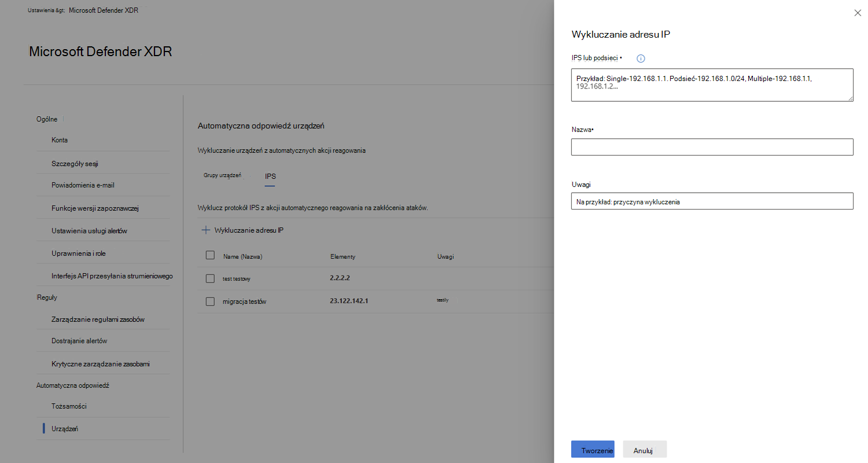Select the IPS tab
This screenshot has width=868, height=463.
pyautogui.click(x=270, y=175)
